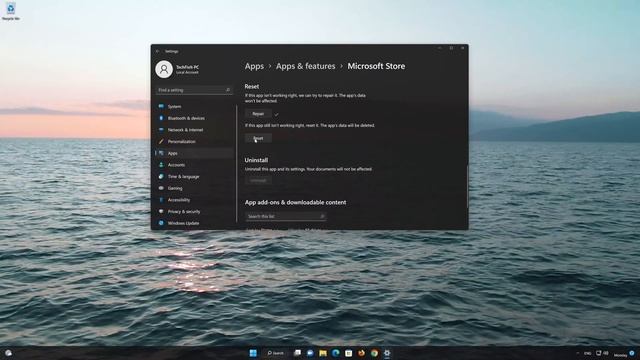Click the Settings window vertical scrollbar
The image size is (640, 360).
tap(467, 186)
